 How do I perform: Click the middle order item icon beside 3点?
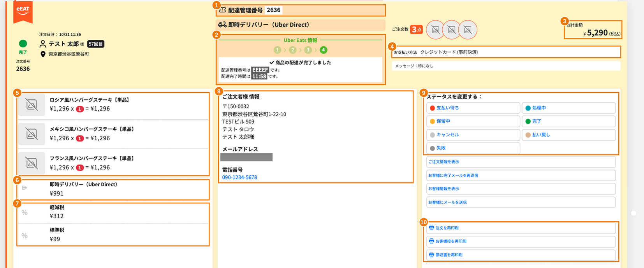coord(452,30)
